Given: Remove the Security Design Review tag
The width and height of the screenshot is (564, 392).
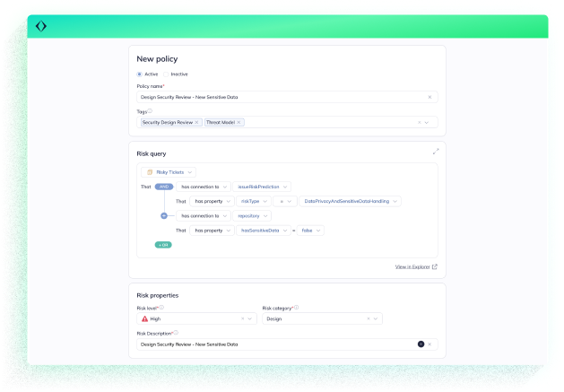Looking at the screenshot, I should click(x=196, y=122).
